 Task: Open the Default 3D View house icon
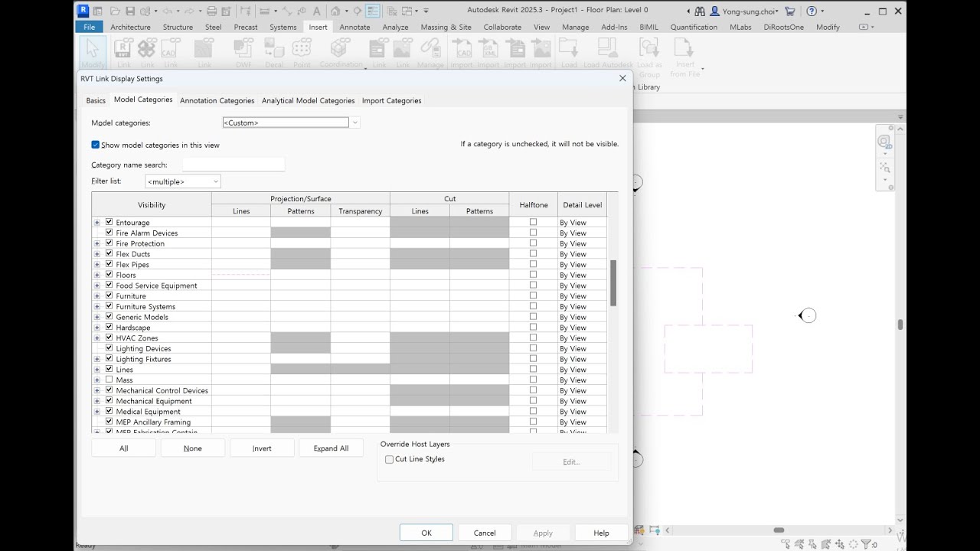coord(335,11)
